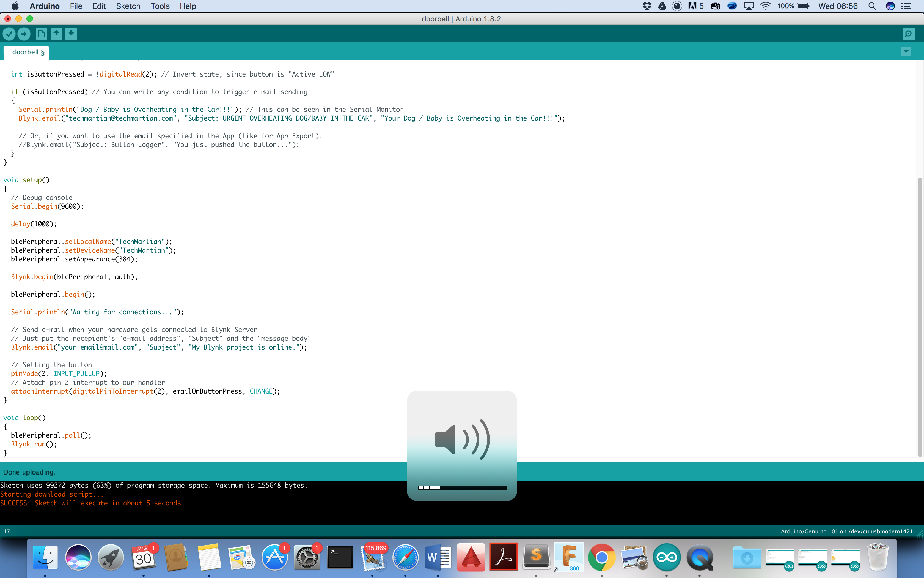This screenshot has height=578, width=924.
Task: Open Launchpad rocket icon in Dock
Action: pyautogui.click(x=111, y=557)
